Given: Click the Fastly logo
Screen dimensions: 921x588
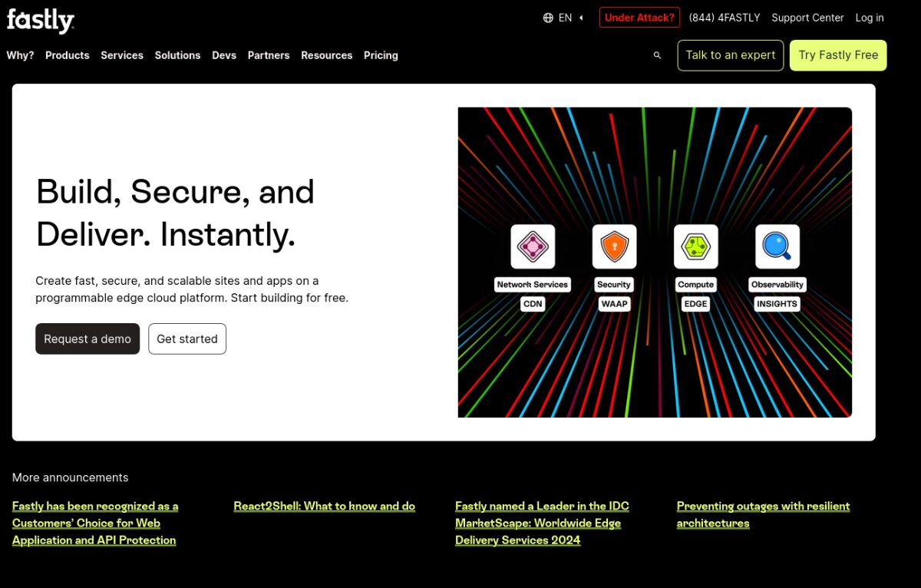Looking at the screenshot, I should pos(41,21).
